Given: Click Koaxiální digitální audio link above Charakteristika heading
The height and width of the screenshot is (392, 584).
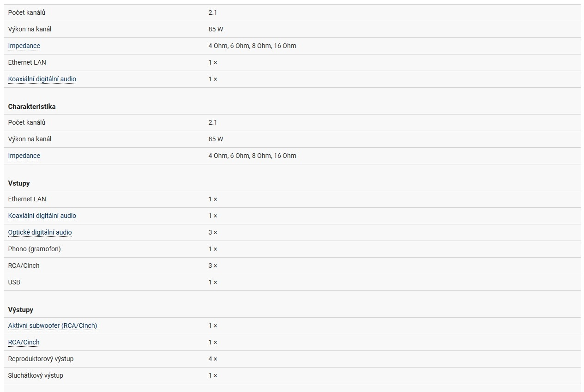Looking at the screenshot, I should (42, 79).
